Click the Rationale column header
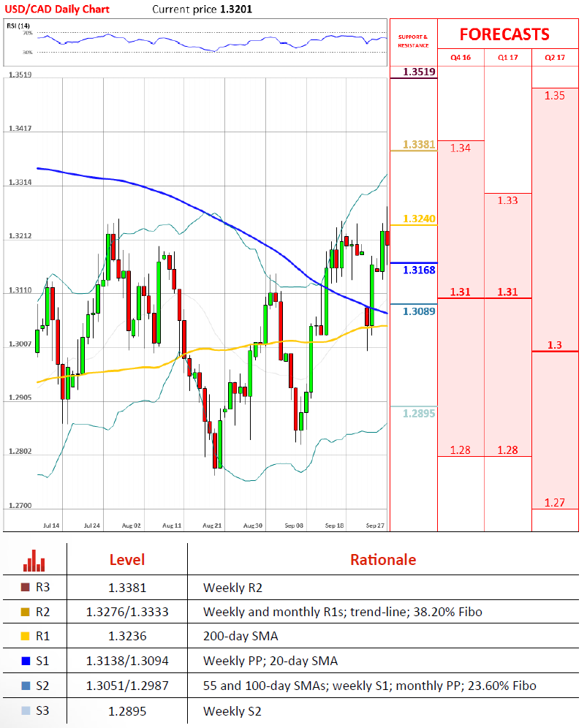This screenshot has width=587, height=728. point(383,560)
